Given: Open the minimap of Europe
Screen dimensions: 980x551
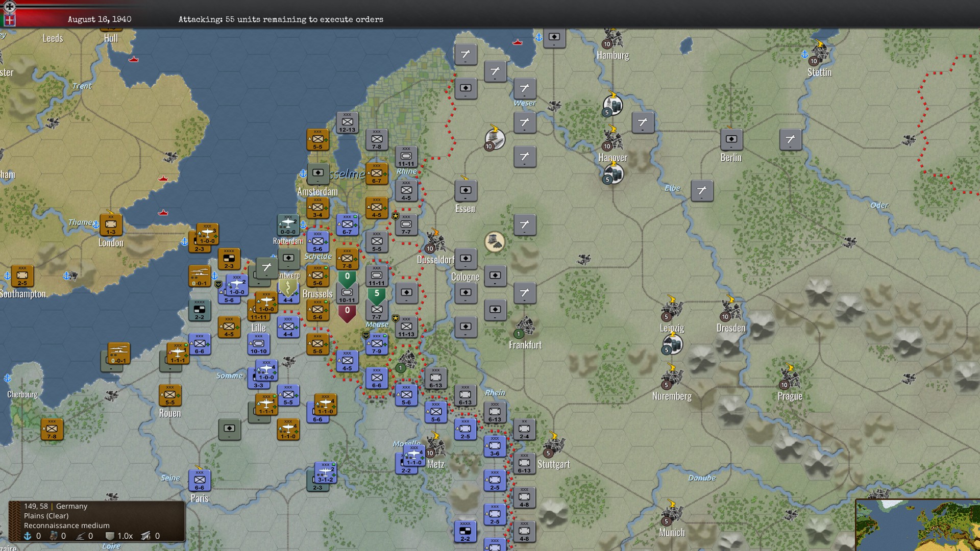Looking at the screenshot, I should pos(918,525).
